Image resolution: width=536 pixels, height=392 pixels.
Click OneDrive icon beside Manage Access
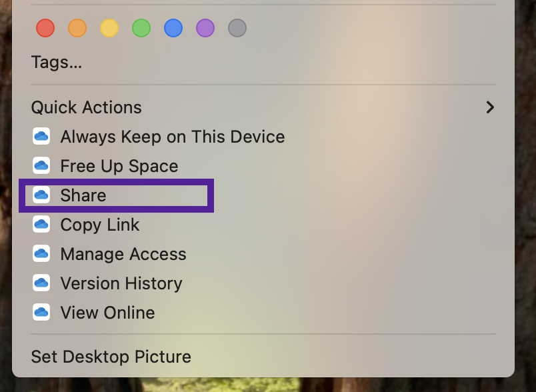41,253
